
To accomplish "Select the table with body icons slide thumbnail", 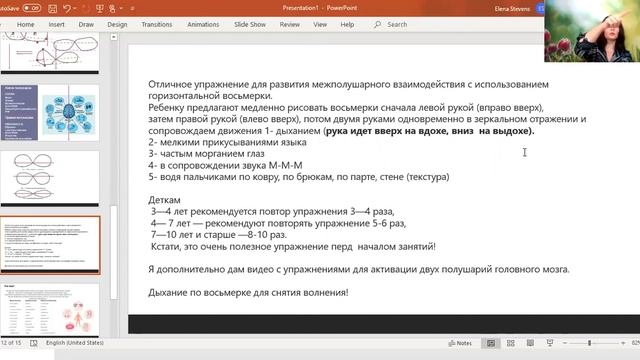I will (50, 310).
